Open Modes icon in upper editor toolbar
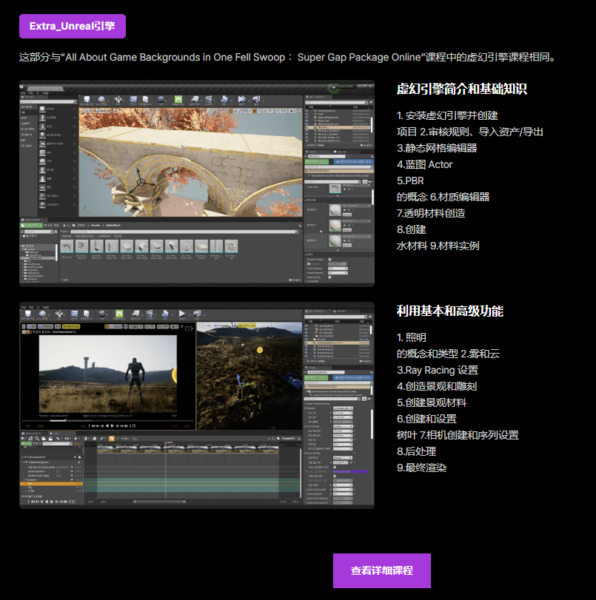 point(118,99)
